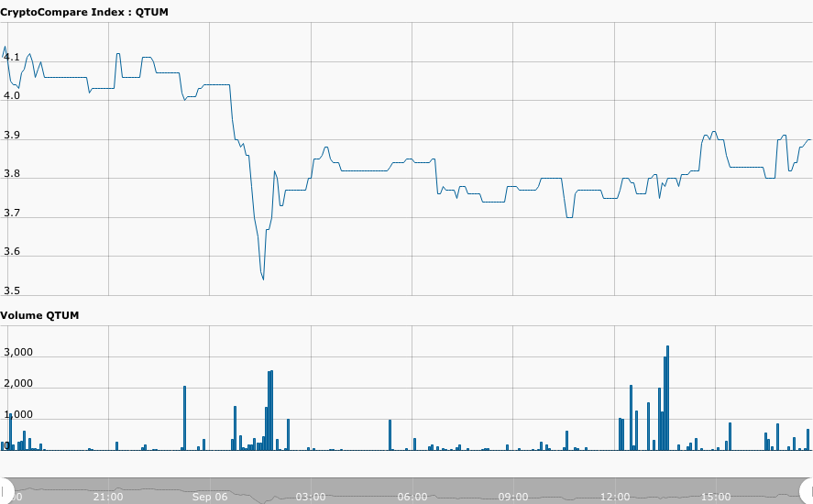Click the left range selector handle
The height and width of the screenshot is (504, 813).
click(5, 490)
